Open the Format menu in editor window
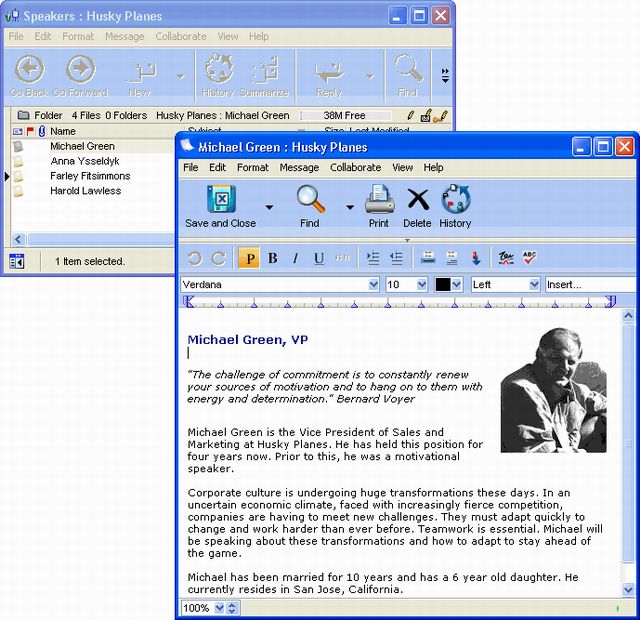The width and height of the screenshot is (640, 620). [252, 168]
